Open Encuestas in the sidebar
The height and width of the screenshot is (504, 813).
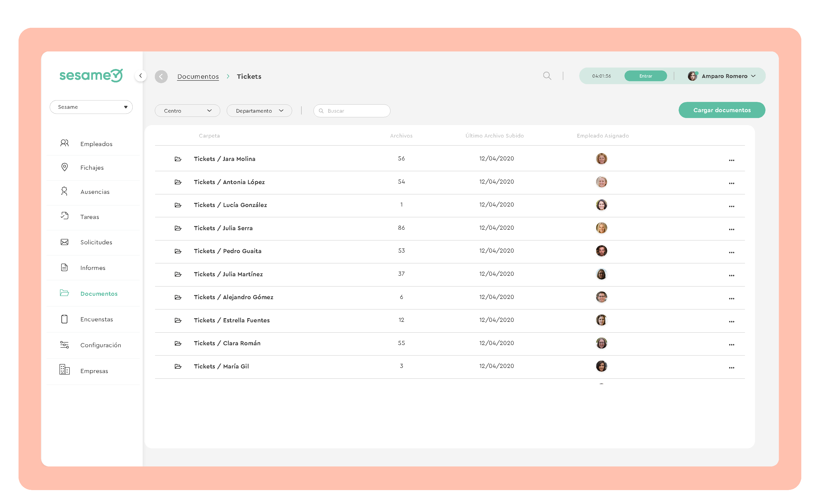pos(97,319)
